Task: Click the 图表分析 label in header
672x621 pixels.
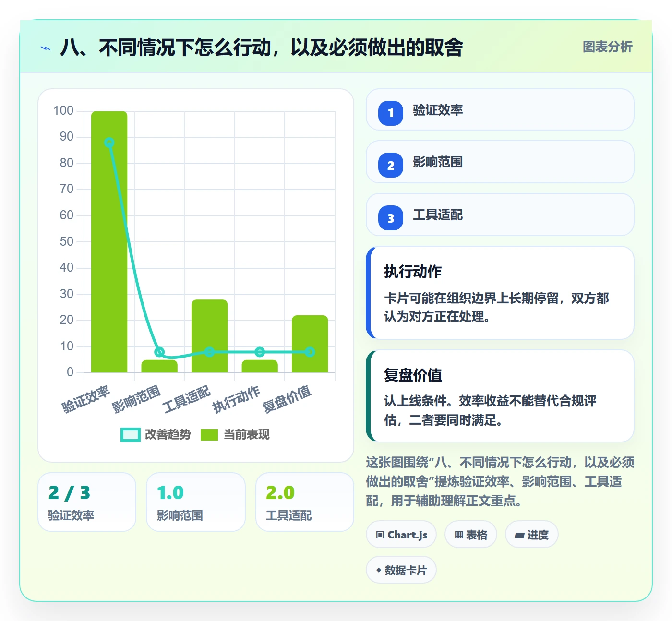Action: point(607,47)
